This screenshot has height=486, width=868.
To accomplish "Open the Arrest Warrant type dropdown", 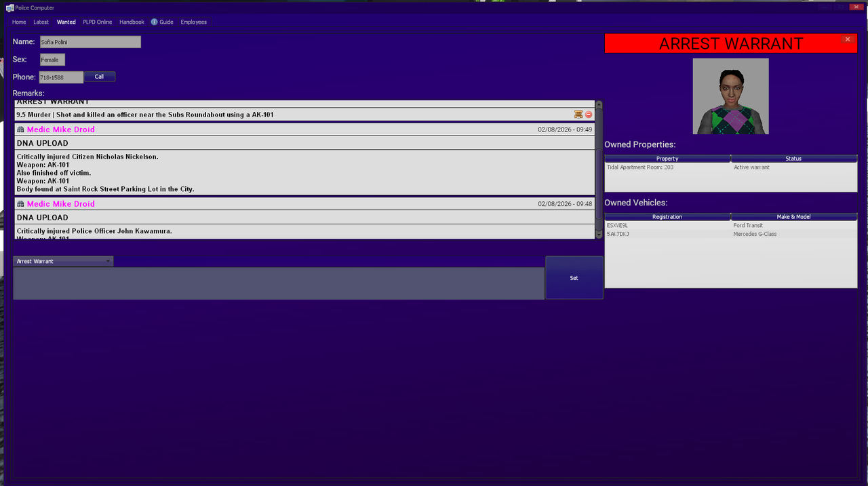I will pos(63,261).
